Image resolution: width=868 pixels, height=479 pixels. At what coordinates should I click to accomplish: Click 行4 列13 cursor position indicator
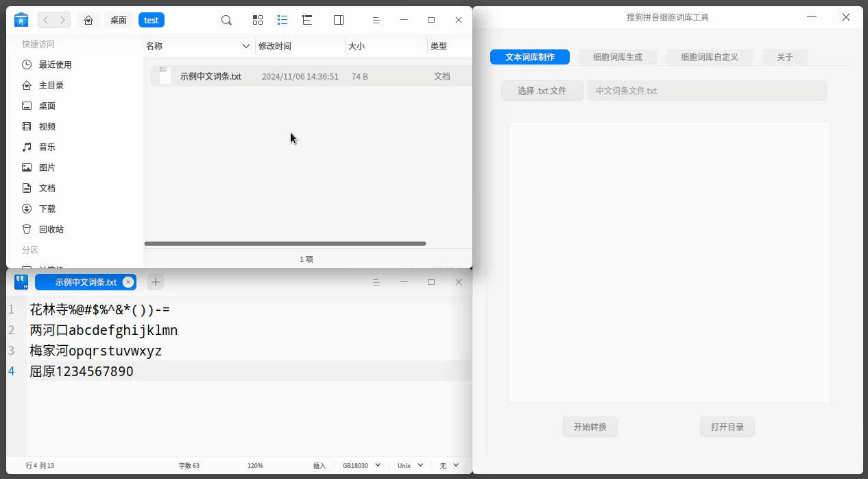click(x=40, y=465)
